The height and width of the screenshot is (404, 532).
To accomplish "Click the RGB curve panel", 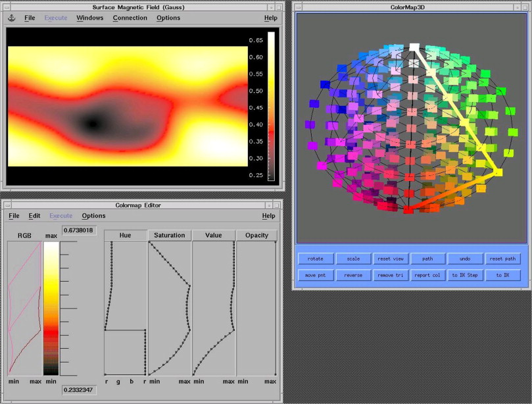I will [25, 308].
